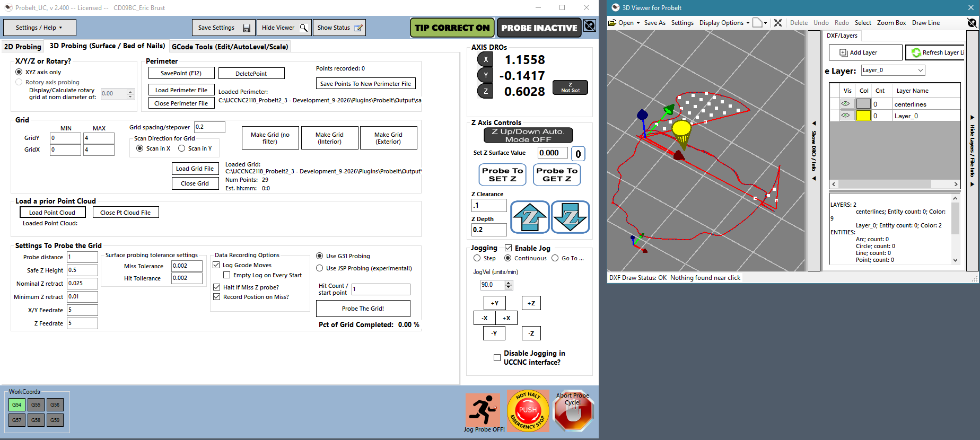
Task: Toggle visibility eye of Layer_0 row
Action: 846,116
